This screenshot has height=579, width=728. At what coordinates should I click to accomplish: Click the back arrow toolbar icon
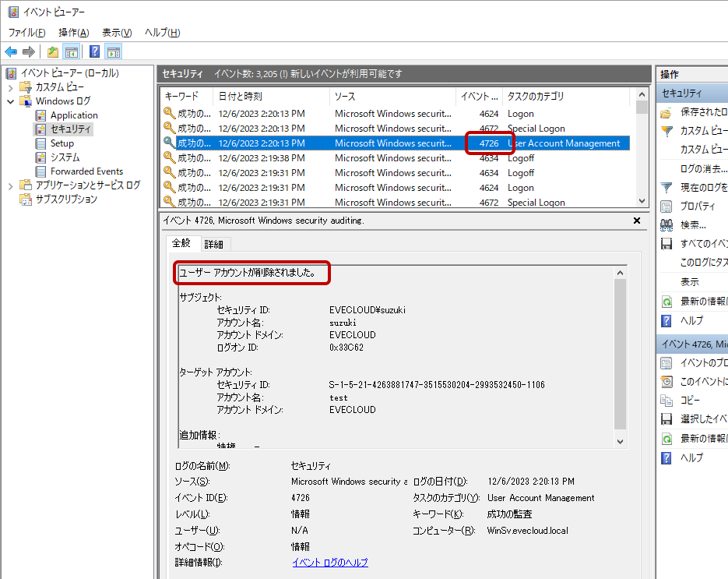click(11, 52)
